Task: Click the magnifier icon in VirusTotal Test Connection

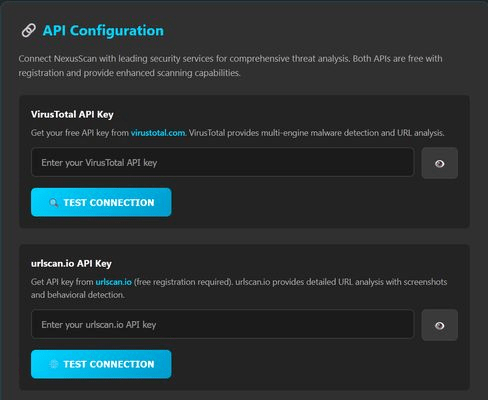Action: tap(53, 203)
